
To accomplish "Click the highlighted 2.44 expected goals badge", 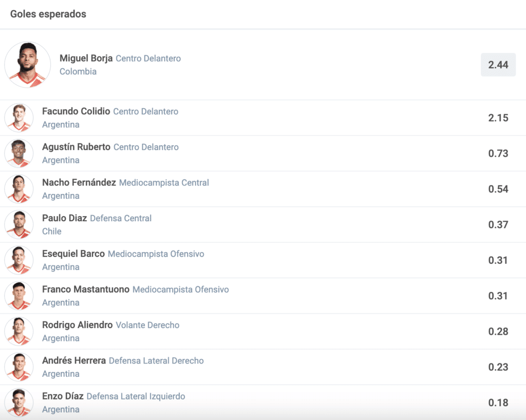I will [498, 65].
